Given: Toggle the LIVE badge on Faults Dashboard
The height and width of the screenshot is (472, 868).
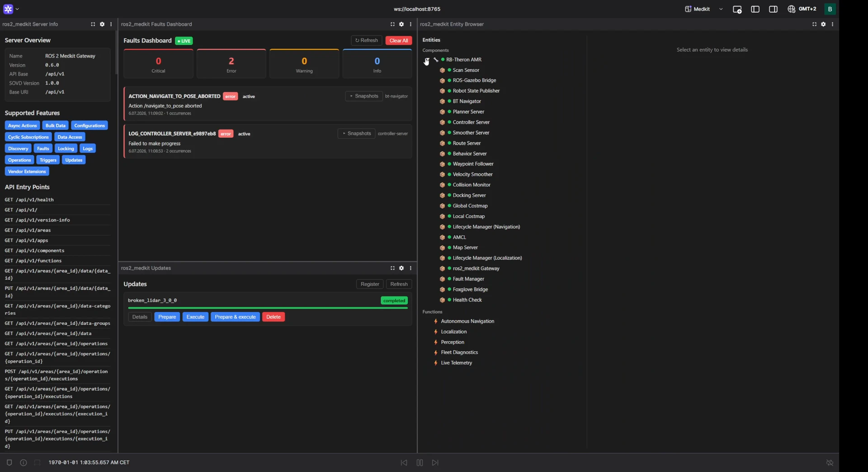Looking at the screenshot, I should 184,41.
